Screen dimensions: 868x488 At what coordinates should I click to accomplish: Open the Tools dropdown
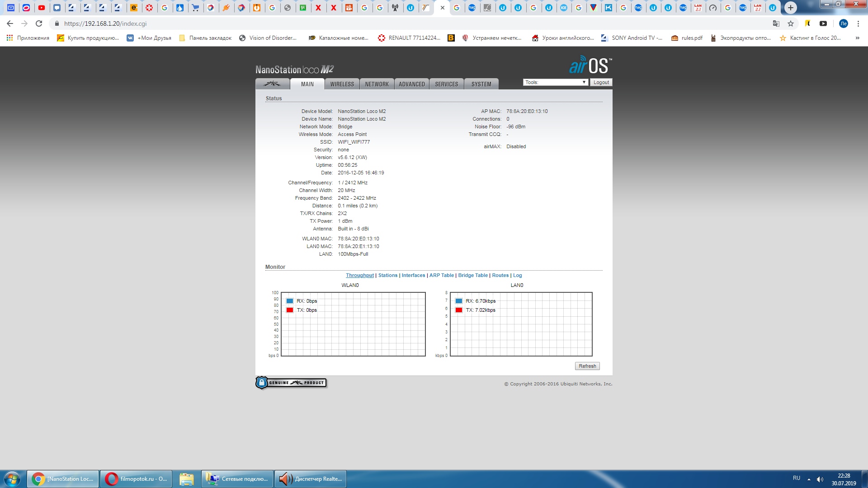556,82
